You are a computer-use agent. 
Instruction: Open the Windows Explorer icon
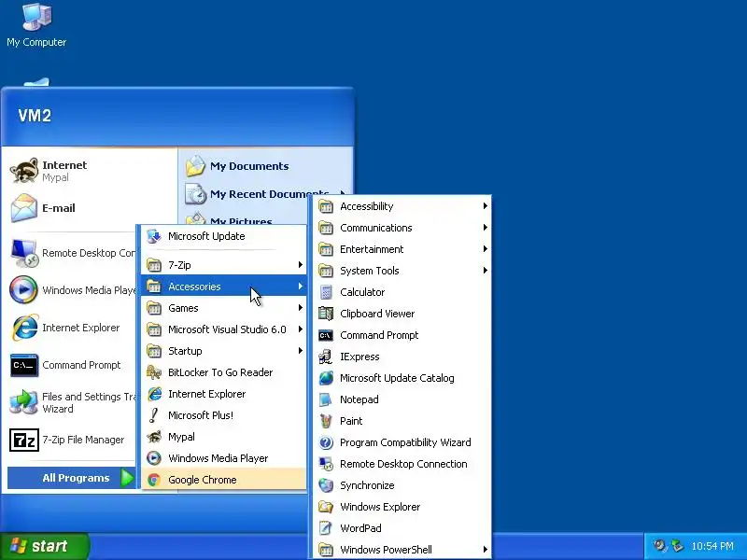tap(326, 507)
